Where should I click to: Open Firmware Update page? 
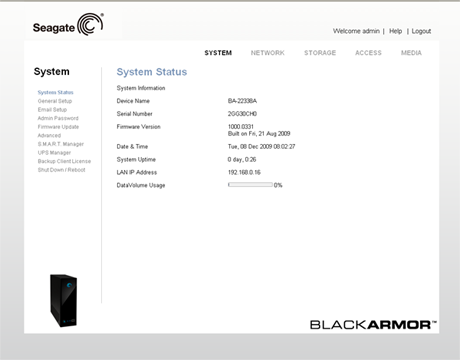pos(58,127)
